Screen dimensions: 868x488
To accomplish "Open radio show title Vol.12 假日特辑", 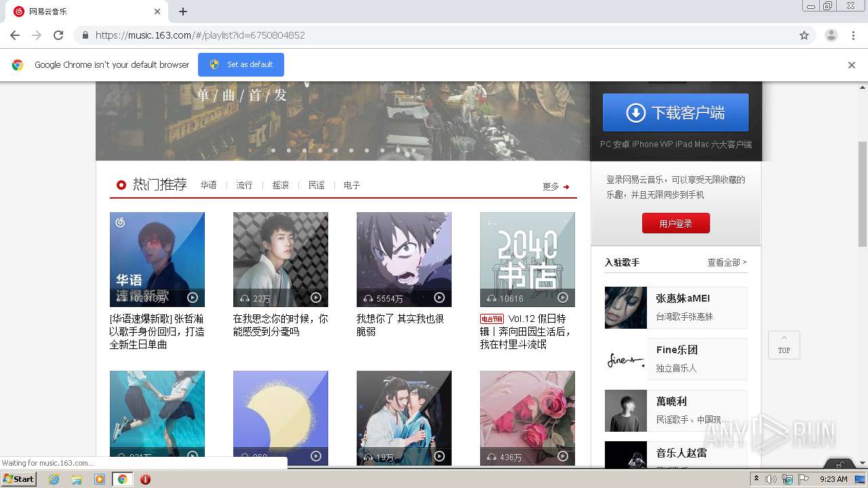I will pos(526,331).
